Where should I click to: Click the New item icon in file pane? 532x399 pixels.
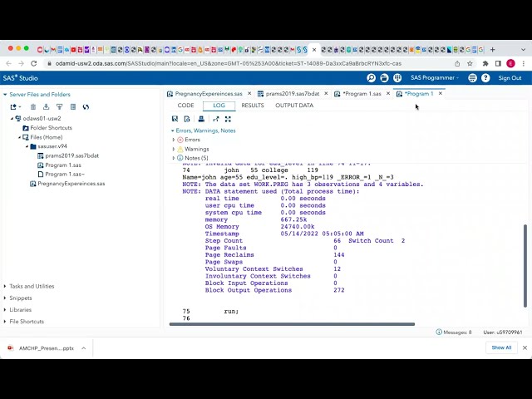coord(15,107)
